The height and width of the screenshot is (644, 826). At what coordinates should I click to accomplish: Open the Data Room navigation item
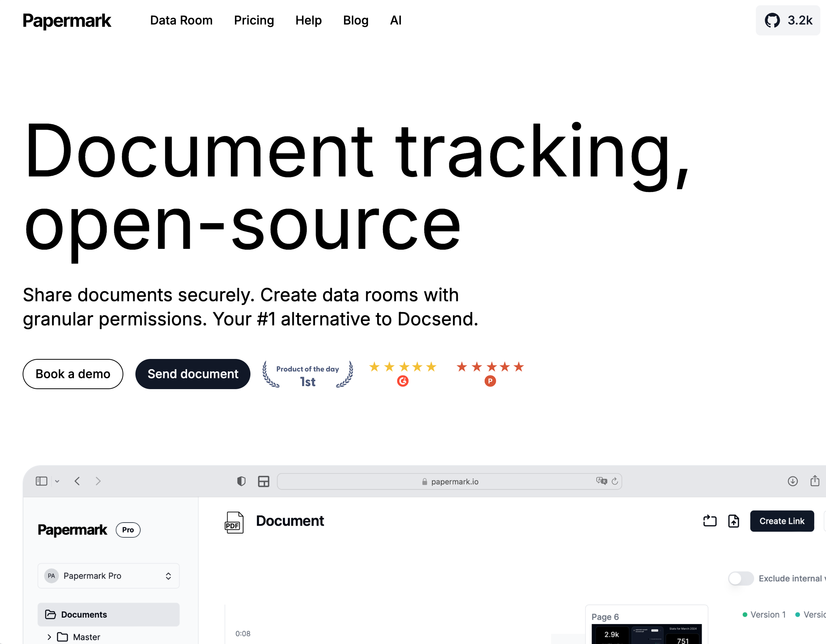(x=181, y=20)
